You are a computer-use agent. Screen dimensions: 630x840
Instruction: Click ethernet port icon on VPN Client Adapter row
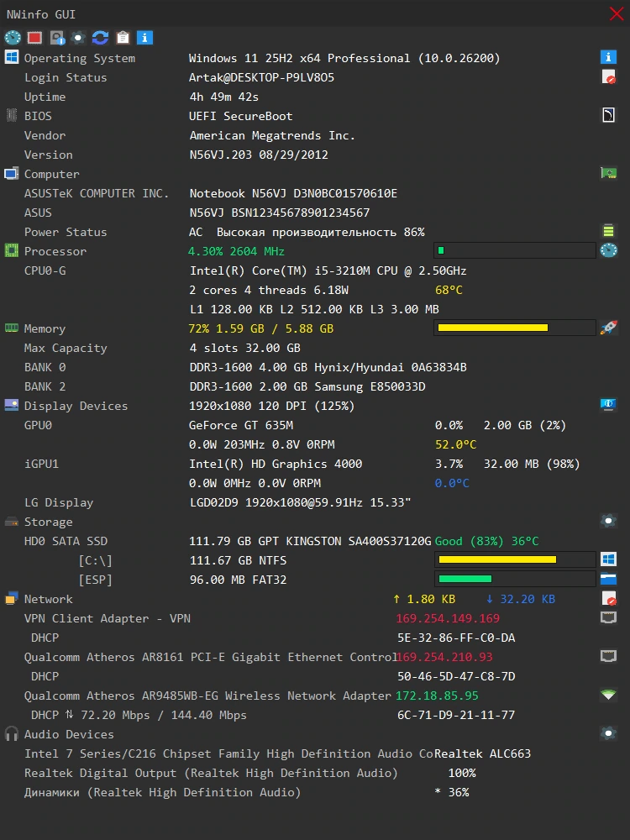pyautogui.click(x=608, y=617)
